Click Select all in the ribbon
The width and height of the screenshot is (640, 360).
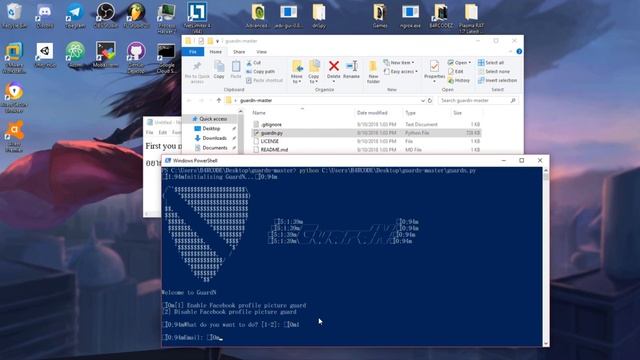tap(491, 62)
